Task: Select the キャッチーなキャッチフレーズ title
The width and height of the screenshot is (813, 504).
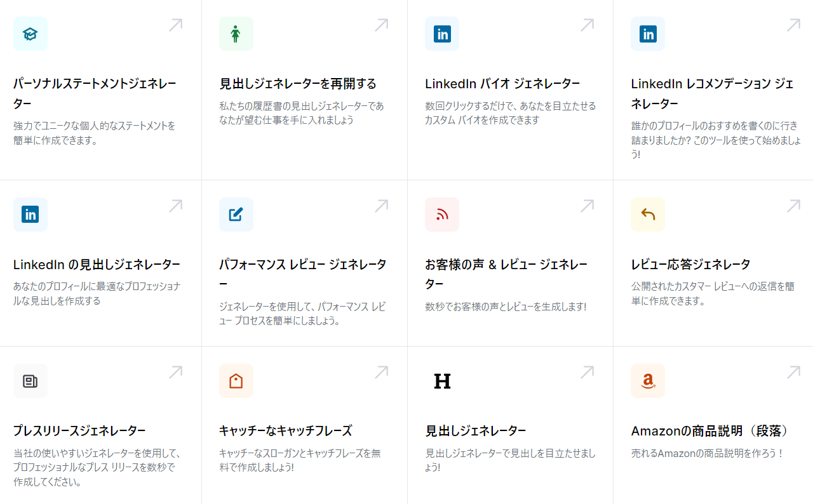Action: [x=285, y=431]
